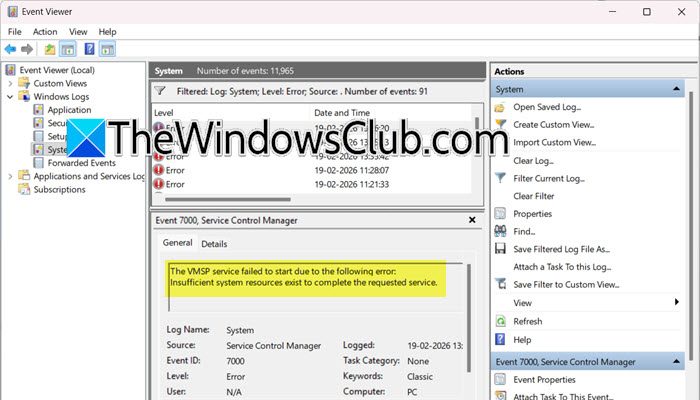
Task: Select Subscriptions in the tree
Action: [x=59, y=189]
